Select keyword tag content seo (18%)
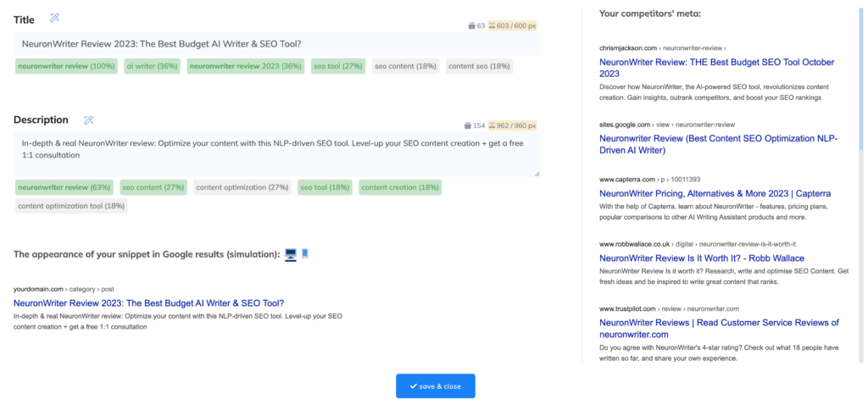The height and width of the screenshot is (405, 868). 480,66
